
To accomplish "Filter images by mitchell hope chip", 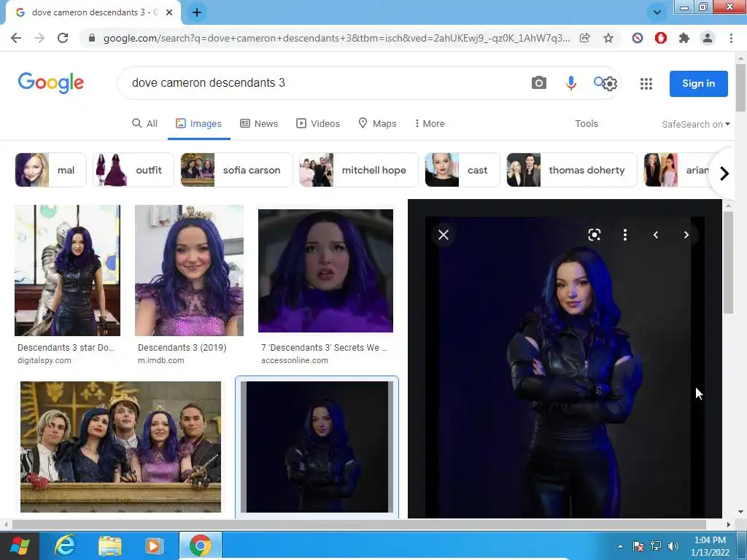I will point(358,170).
